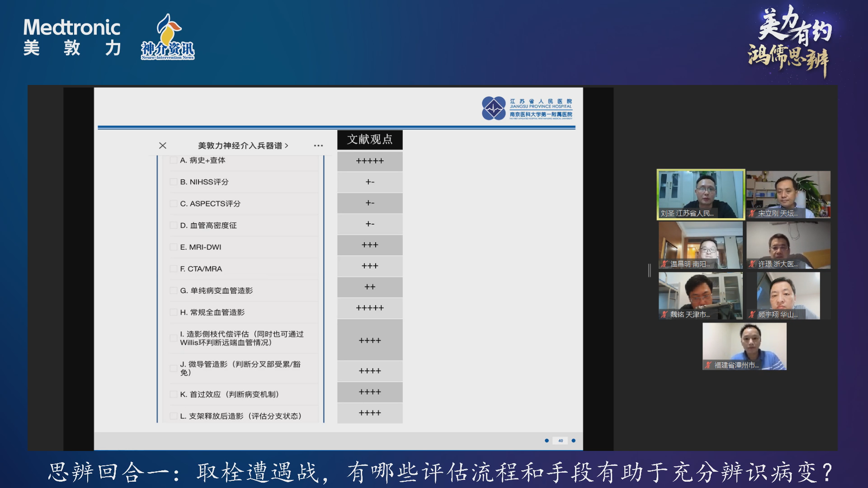Click muted mic icon on 魏铭 tile
868x488 pixels.
[x=665, y=314]
